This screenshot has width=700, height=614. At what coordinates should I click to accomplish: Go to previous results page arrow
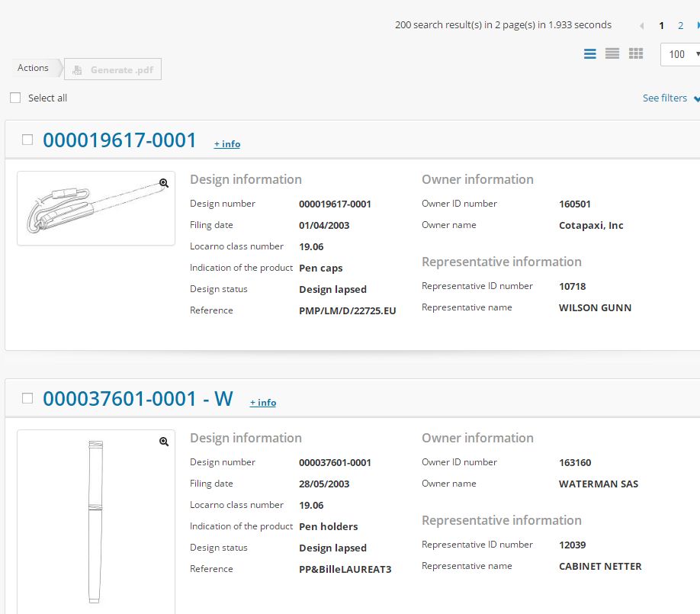(x=641, y=26)
